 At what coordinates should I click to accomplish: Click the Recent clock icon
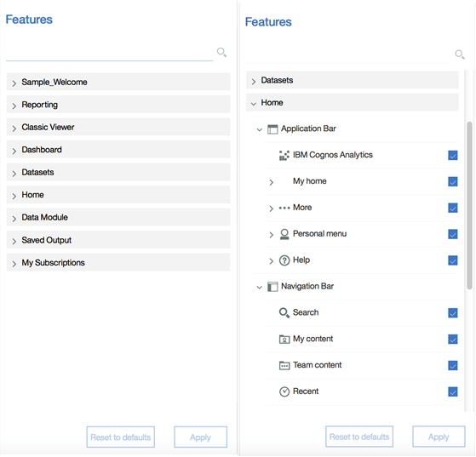pyautogui.click(x=284, y=391)
